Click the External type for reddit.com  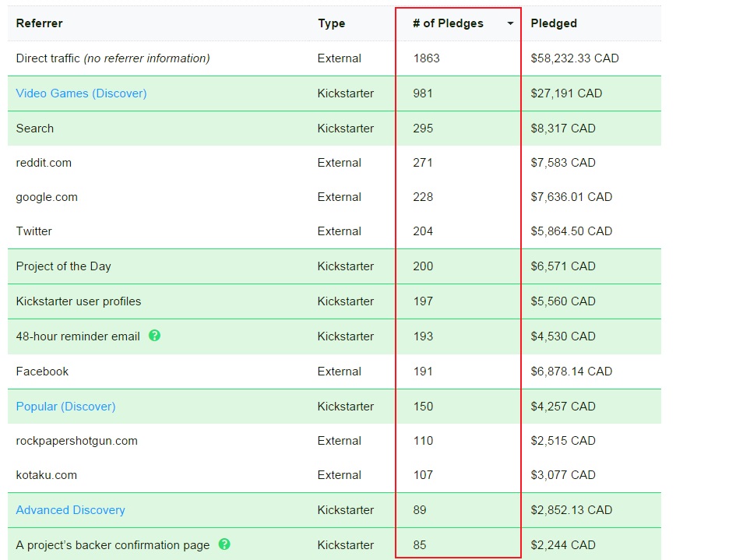coord(339,163)
